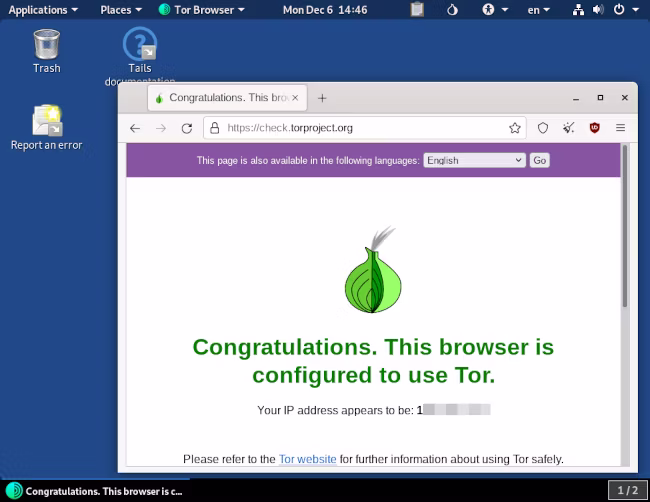Open the Trash desktop icon

[46, 51]
